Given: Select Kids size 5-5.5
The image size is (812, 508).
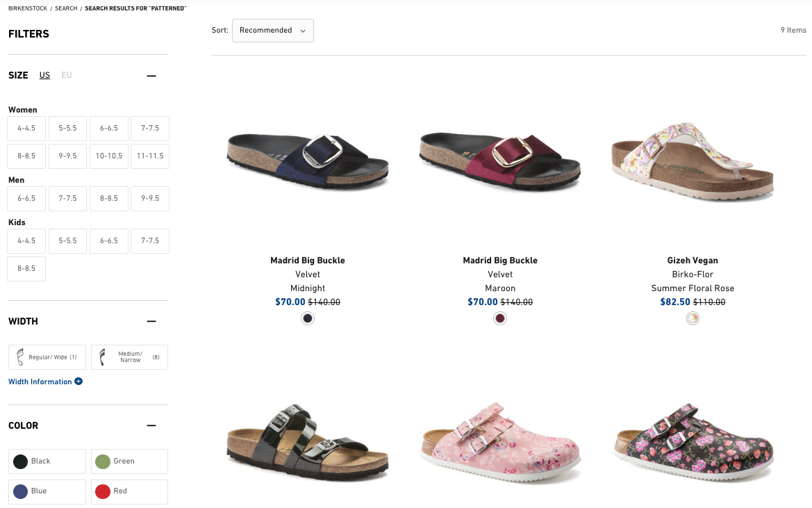Looking at the screenshot, I should [67, 240].
